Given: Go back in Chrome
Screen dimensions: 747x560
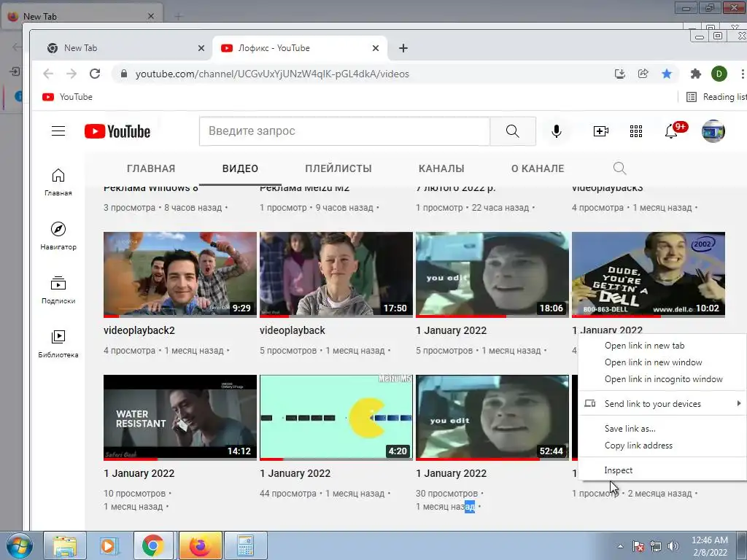Looking at the screenshot, I should 48,74.
